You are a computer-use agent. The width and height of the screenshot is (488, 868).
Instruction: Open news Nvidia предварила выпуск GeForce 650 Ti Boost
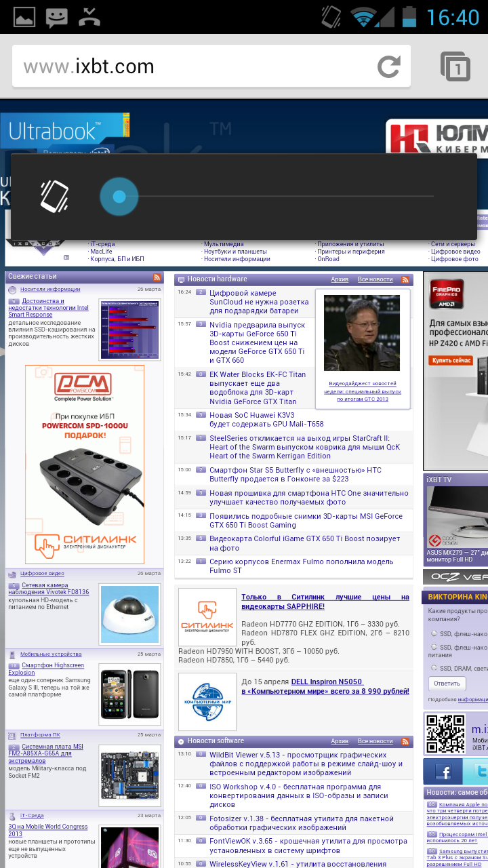pos(258,342)
